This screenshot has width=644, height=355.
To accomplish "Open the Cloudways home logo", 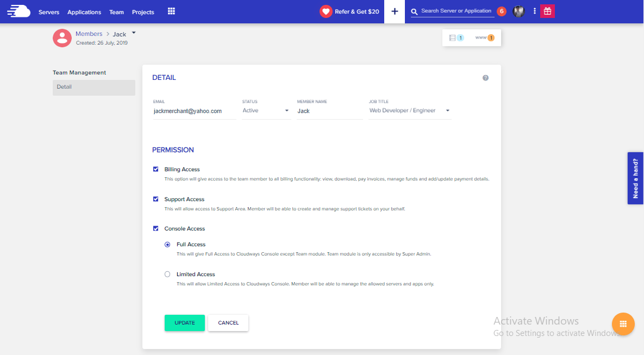I will pos(18,11).
